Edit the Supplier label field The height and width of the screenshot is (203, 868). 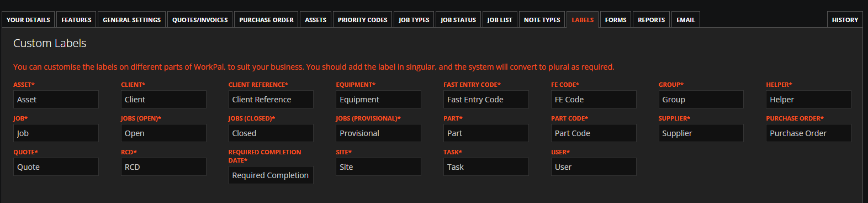[x=701, y=133]
